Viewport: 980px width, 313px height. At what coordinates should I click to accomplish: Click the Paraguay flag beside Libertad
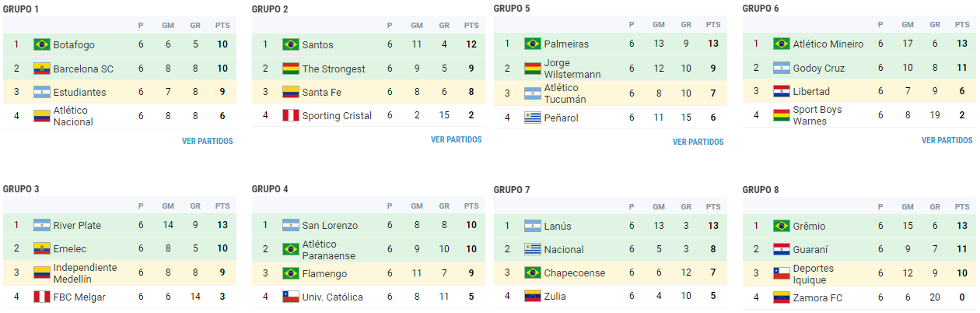[782, 91]
